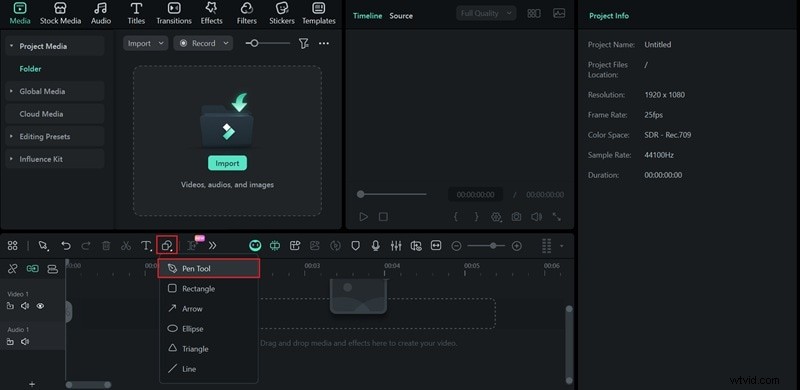Expand the Influence Kit section
Image resolution: width=800 pixels, height=390 pixels.
pyautogui.click(x=12, y=159)
